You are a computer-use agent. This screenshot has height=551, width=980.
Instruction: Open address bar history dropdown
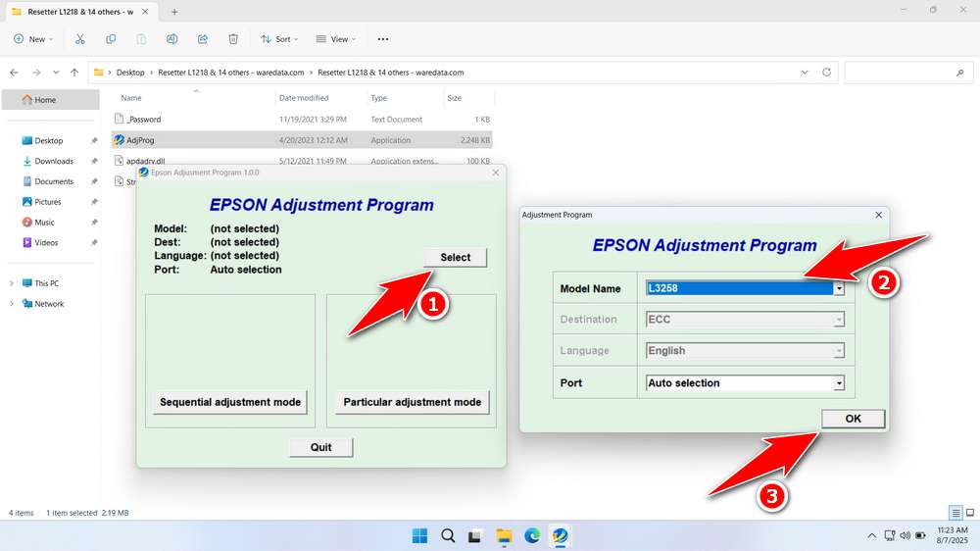(805, 73)
